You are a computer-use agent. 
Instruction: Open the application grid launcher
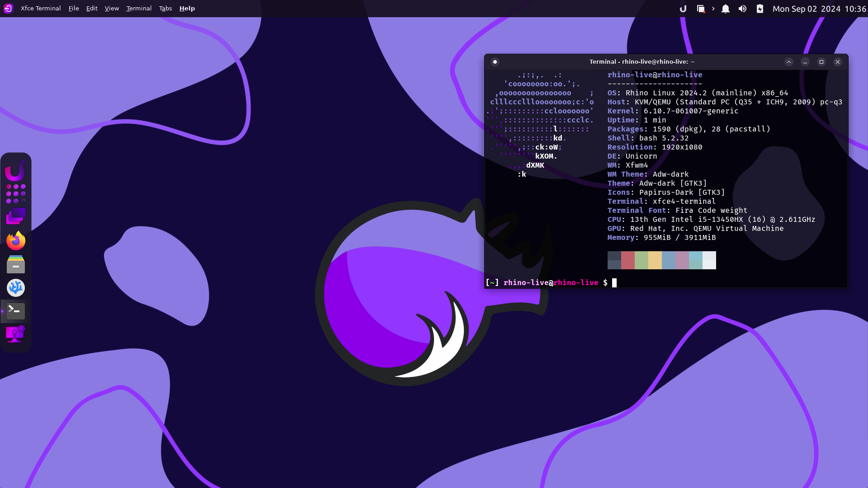[x=16, y=194]
